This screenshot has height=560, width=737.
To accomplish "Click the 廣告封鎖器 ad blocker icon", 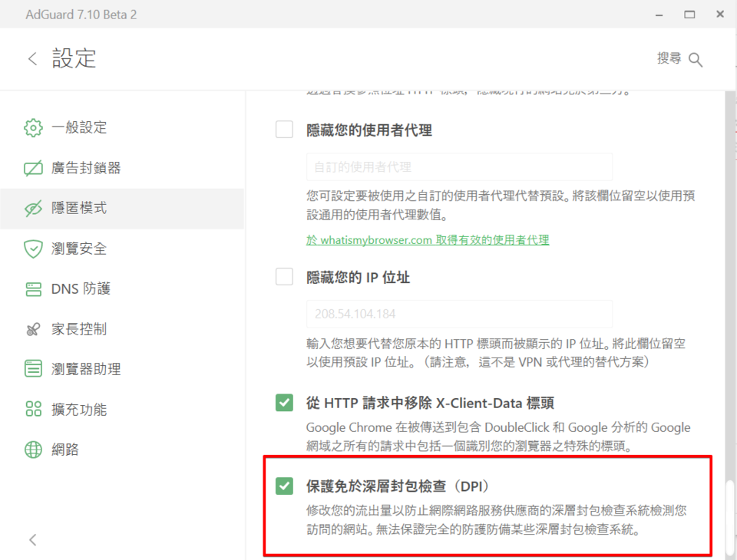I will coord(33,168).
